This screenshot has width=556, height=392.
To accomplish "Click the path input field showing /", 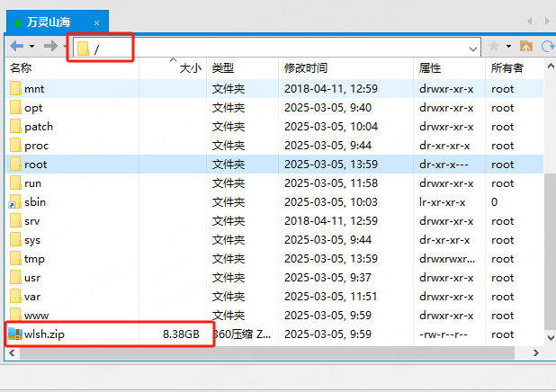I will coord(276,48).
